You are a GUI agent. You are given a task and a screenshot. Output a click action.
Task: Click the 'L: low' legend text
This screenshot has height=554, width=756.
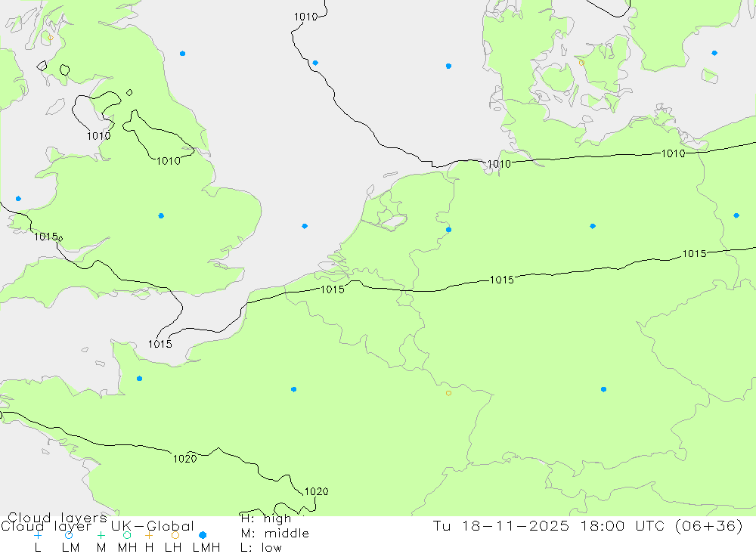coord(261,548)
